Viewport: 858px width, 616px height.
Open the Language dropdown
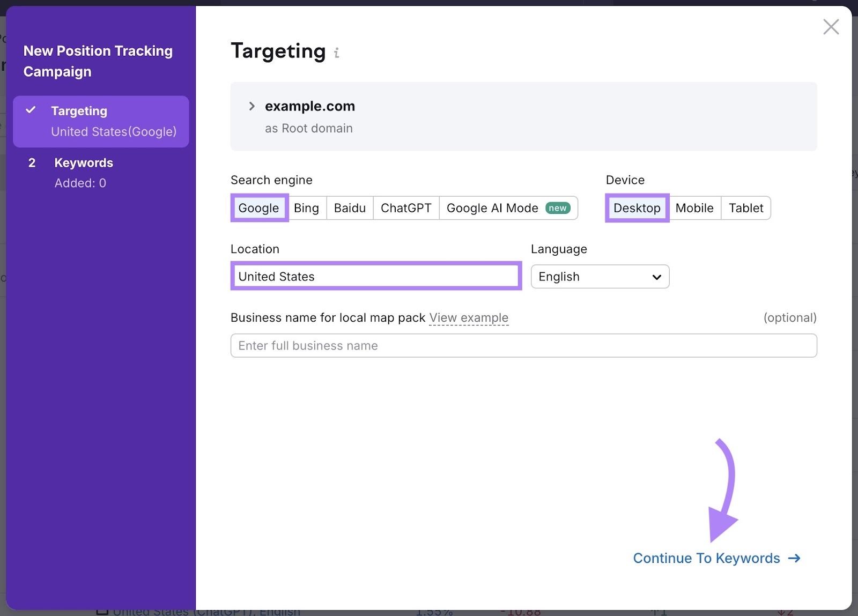[x=600, y=277]
